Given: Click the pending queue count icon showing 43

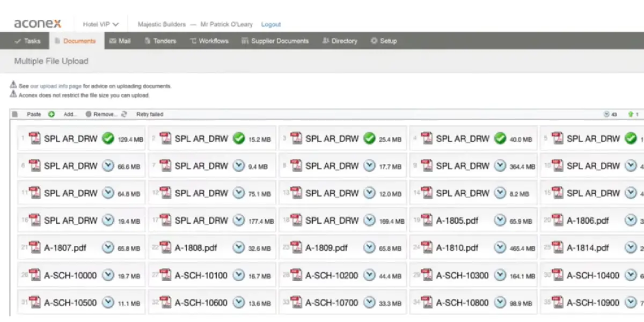Looking at the screenshot, I should click(x=606, y=114).
